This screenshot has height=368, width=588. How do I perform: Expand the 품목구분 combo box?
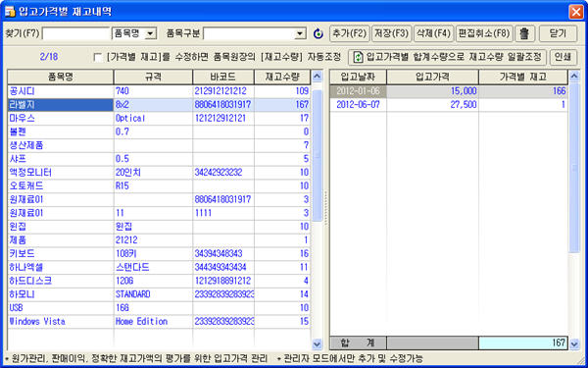pyautogui.click(x=300, y=33)
